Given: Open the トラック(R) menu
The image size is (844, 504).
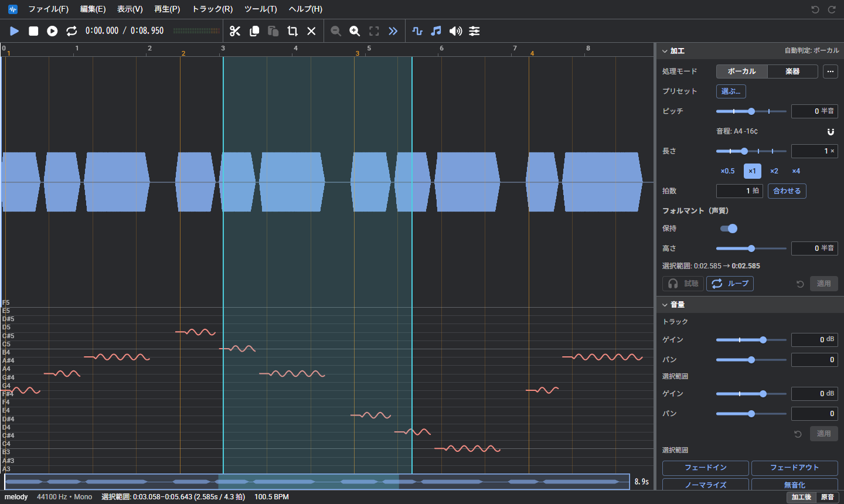Looking at the screenshot, I should tap(212, 9).
